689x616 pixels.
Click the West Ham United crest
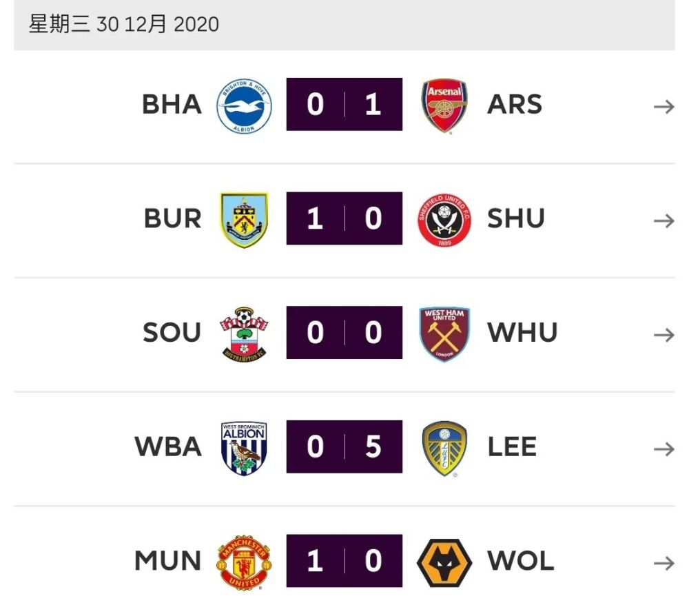(444, 334)
